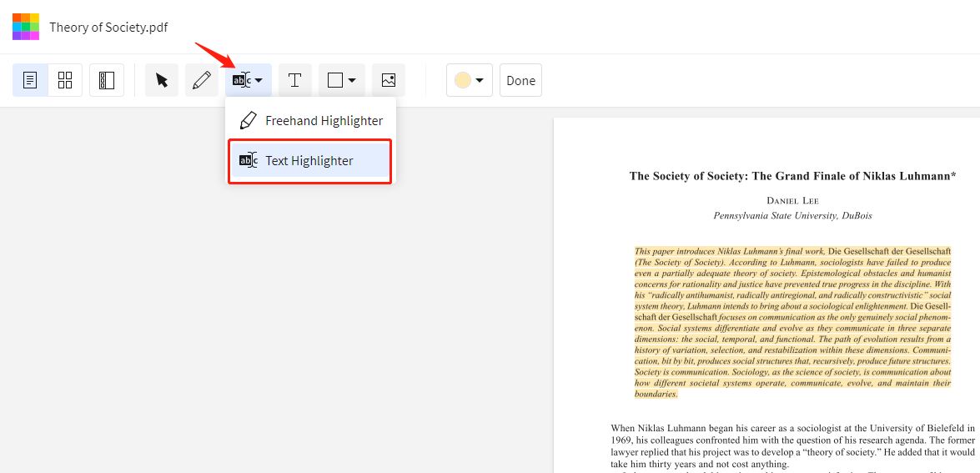Open the color picker dropdown arrow
980x473 pixels.
(x=480, y=81)
